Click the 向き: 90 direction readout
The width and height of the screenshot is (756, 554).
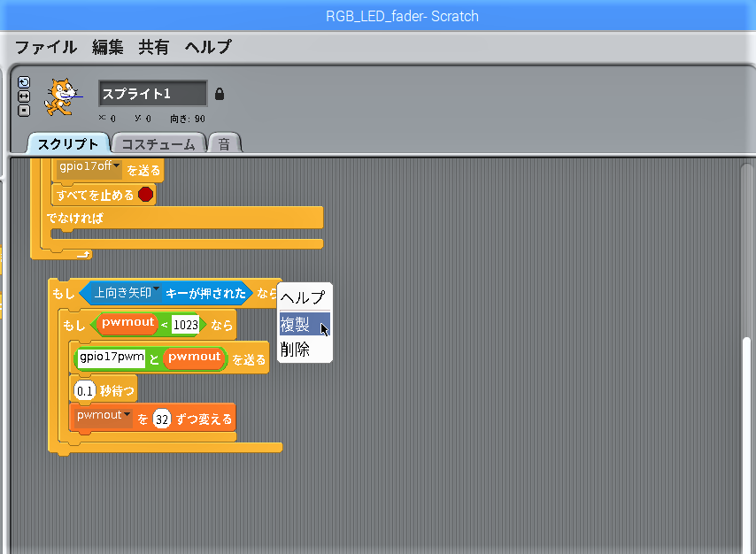(188, 119)
